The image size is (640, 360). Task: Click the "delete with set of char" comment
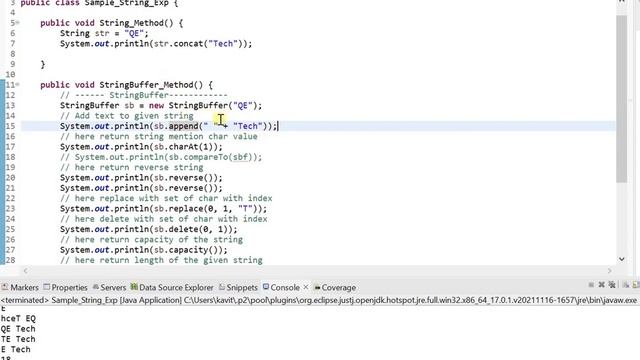(x=163, y=219)
